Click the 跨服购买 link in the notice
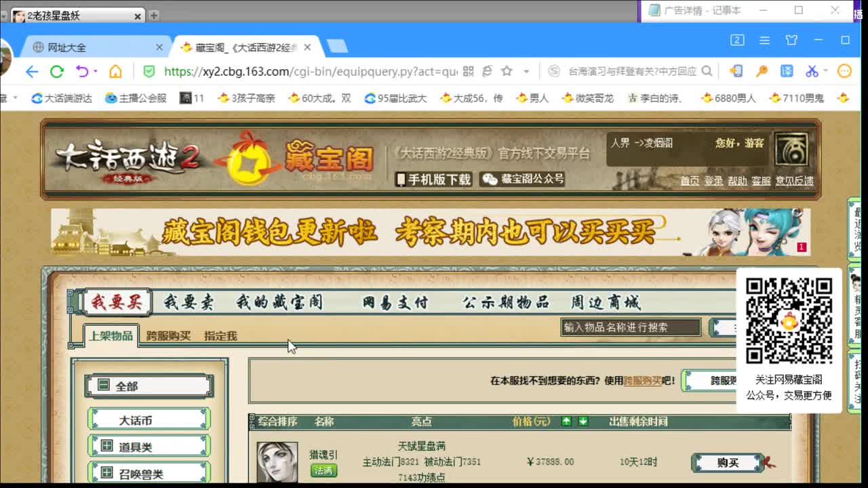868x488 pixels. (642, 381)
